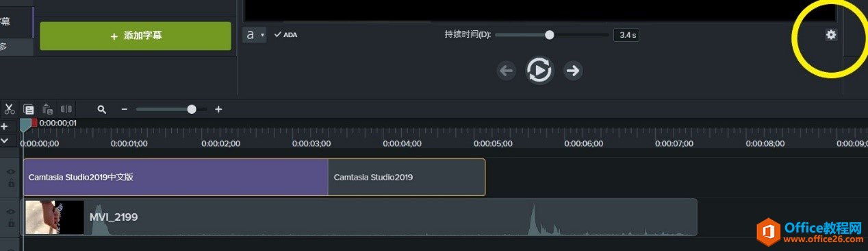
Task: Click the MVI_2199 clip name label
Action: (114, 217)
